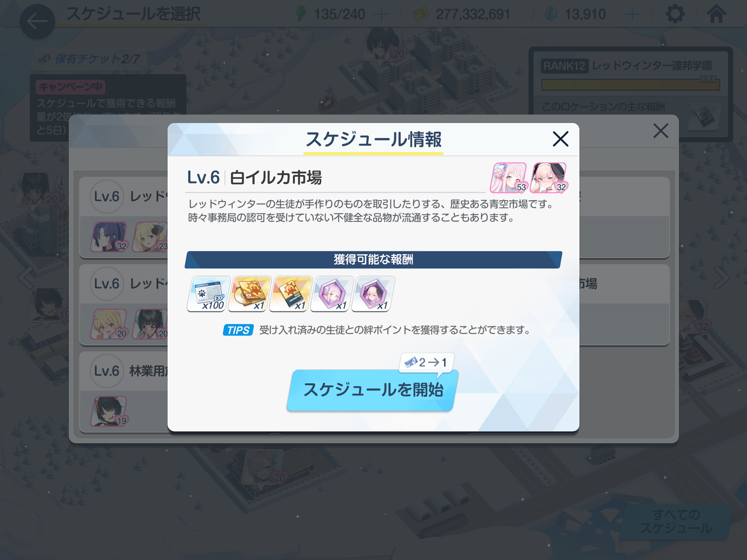Tap the EXP location pass reward icon
747x560 pixels.
(208, 293)
